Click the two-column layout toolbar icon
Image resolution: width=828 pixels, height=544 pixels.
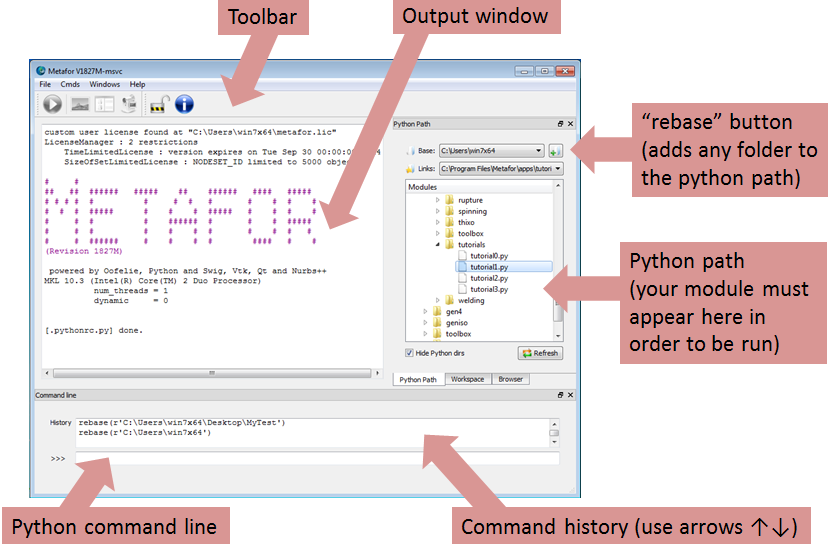(105, 105)
